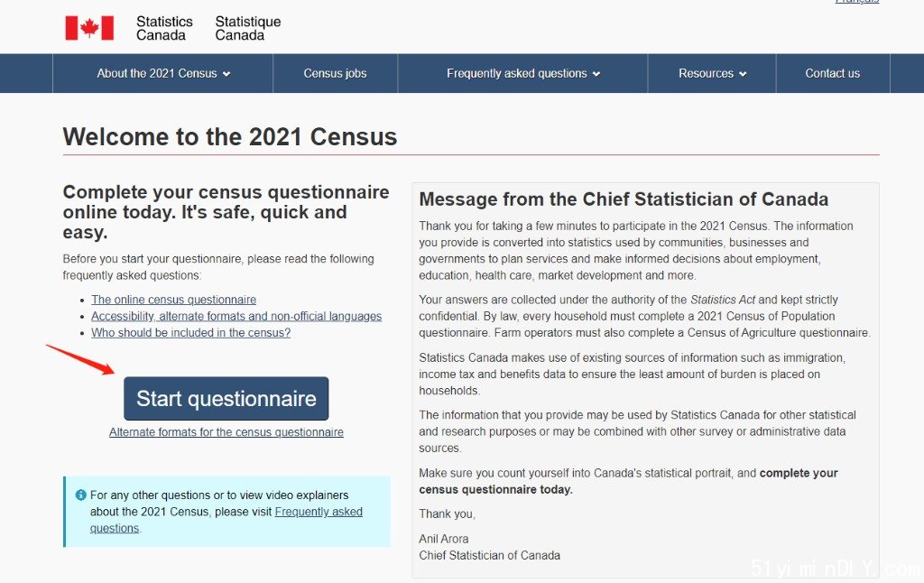The width and height of the screenshot is (924, 583).
Task: Click the blue info icon in notice box
Action: tap(80, 495)
